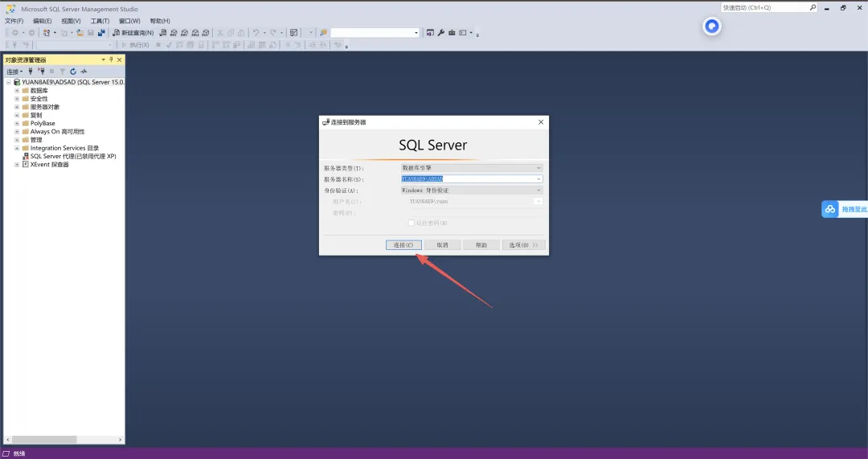868x459 pixels.
Task: Collapse the YUAN8AE9\ADSAD server node
Action: [9, 82]
